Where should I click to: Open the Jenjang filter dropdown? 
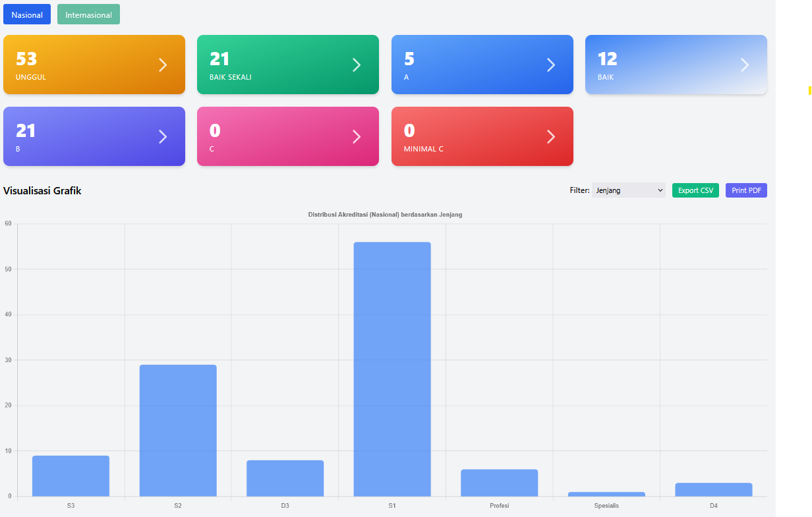point(628,190)
